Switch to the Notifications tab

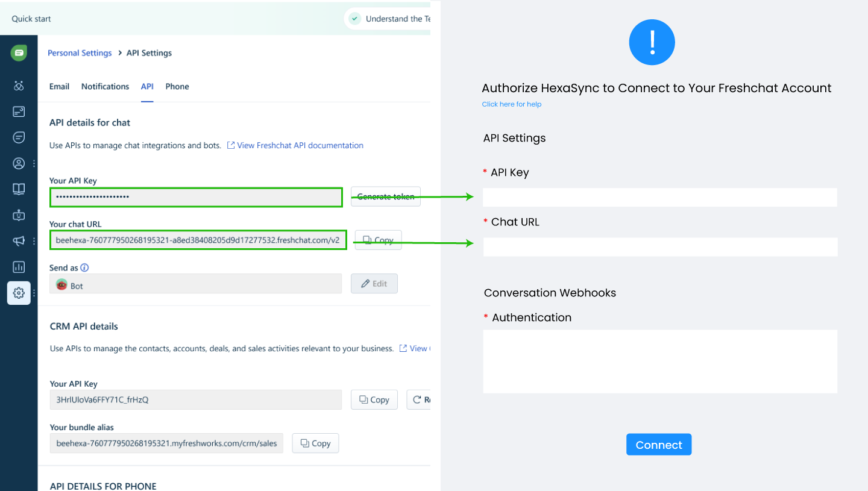105,86
